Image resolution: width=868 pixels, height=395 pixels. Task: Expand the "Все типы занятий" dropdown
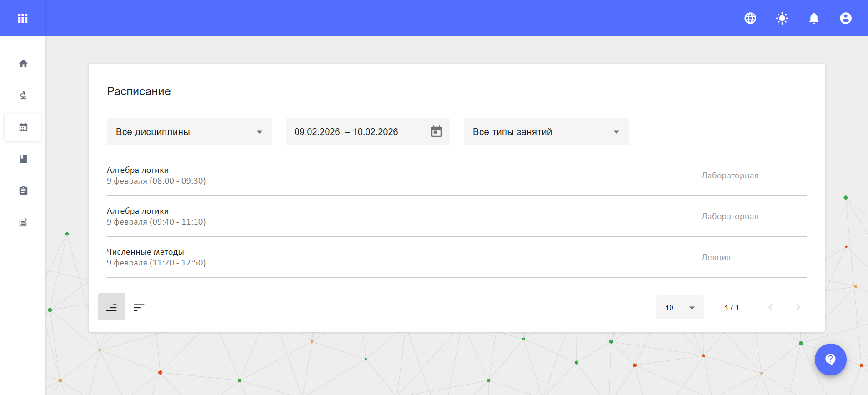point(546,132)
